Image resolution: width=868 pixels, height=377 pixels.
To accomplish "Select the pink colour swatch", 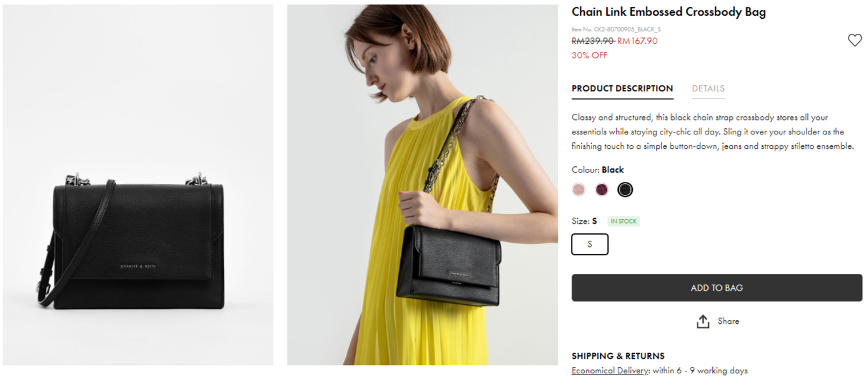I will tap(578, 189).
